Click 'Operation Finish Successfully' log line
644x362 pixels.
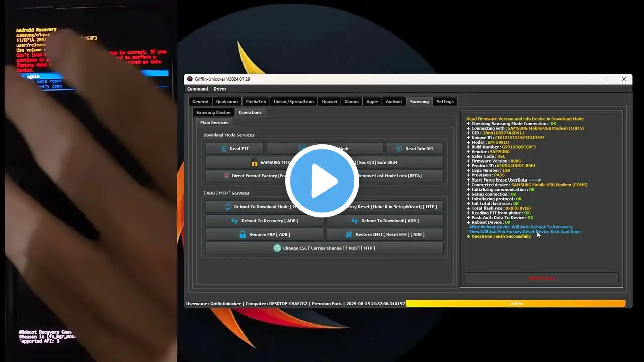coord(499,236)
